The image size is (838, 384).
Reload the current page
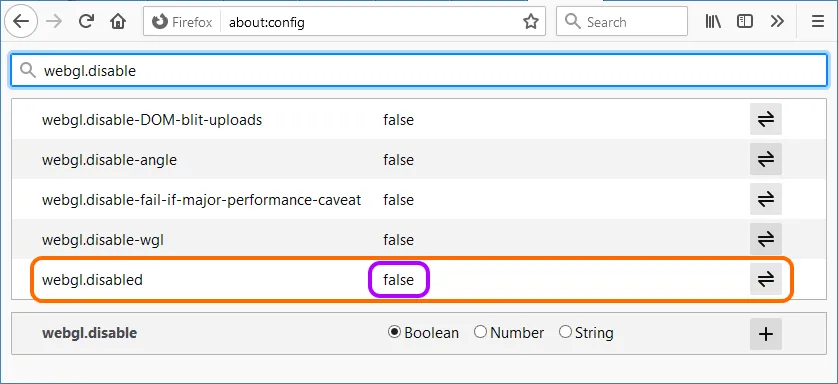[x=86, y=22]
